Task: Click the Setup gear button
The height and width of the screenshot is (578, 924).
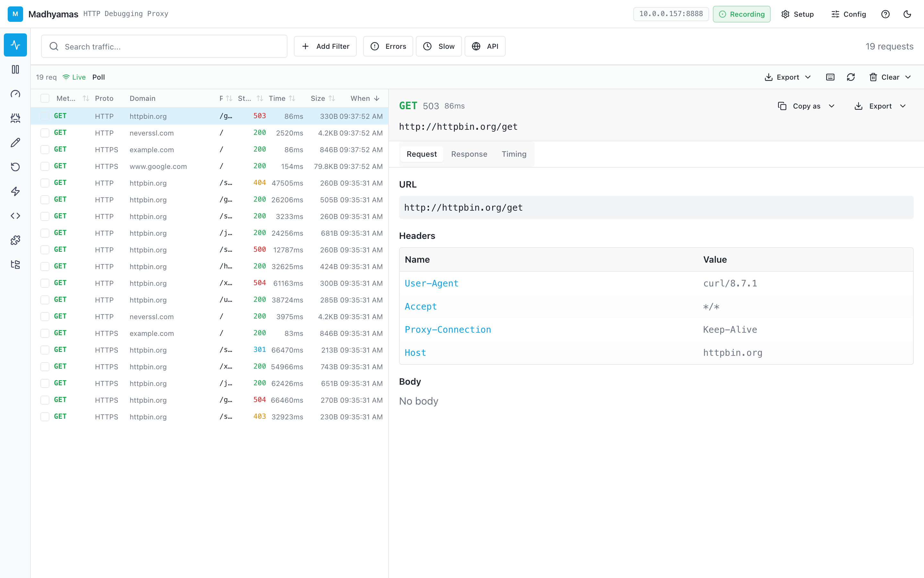Action: (x=798, y=14)
